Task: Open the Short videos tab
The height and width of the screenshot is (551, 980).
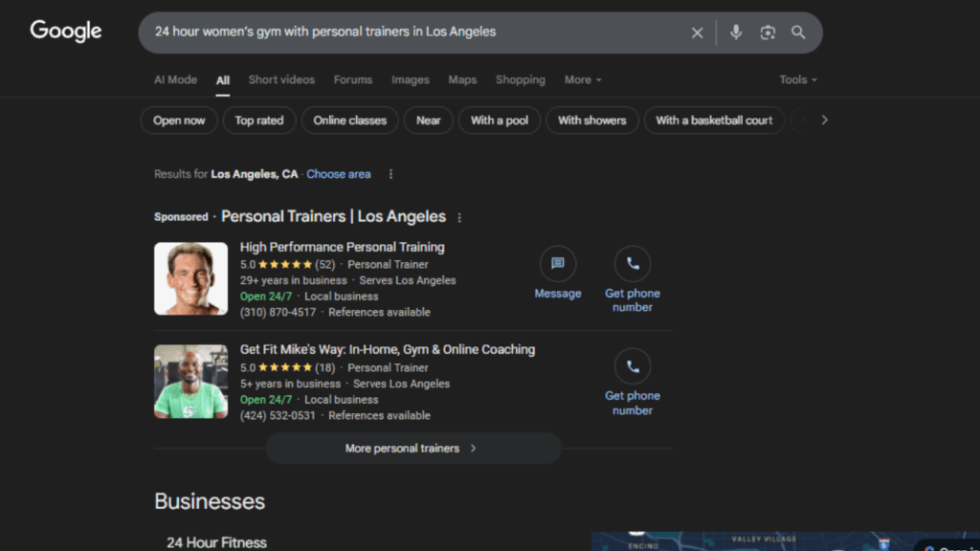Action: 281,80
